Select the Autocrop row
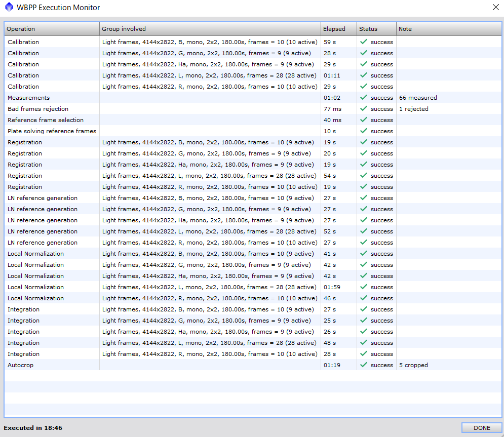The image size is (504, 437). coord(253,365)
